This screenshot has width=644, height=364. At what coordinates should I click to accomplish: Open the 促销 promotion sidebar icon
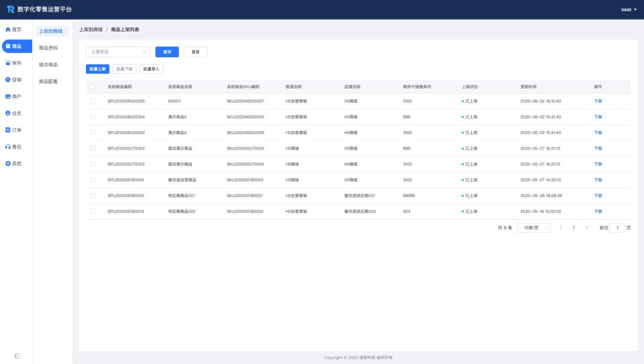coord(8,80)
